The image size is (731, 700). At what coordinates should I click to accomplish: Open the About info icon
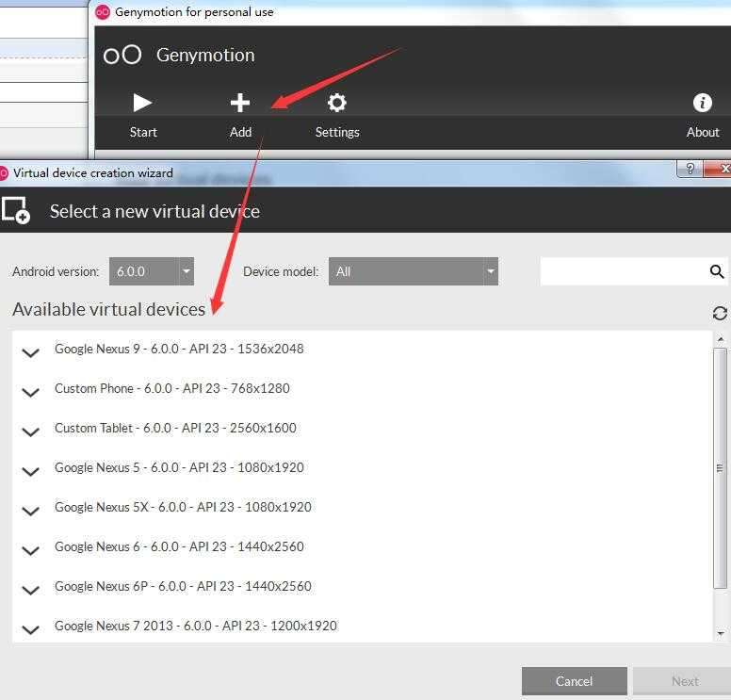pos(702,103)
